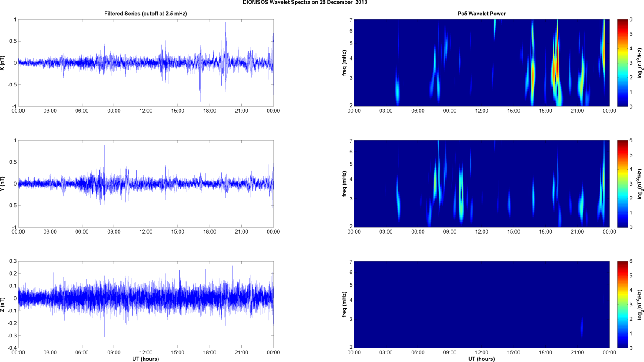
Task: Click the '0.2' tick on Z axis
Action: pyautogui.click(x=13, y=273)
